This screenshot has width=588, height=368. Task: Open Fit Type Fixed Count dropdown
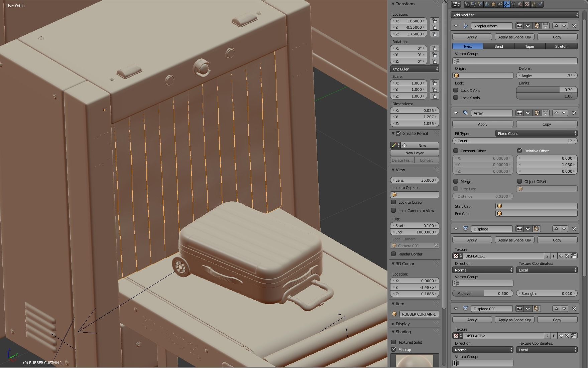pyautogui.click(x=536, y=133)
